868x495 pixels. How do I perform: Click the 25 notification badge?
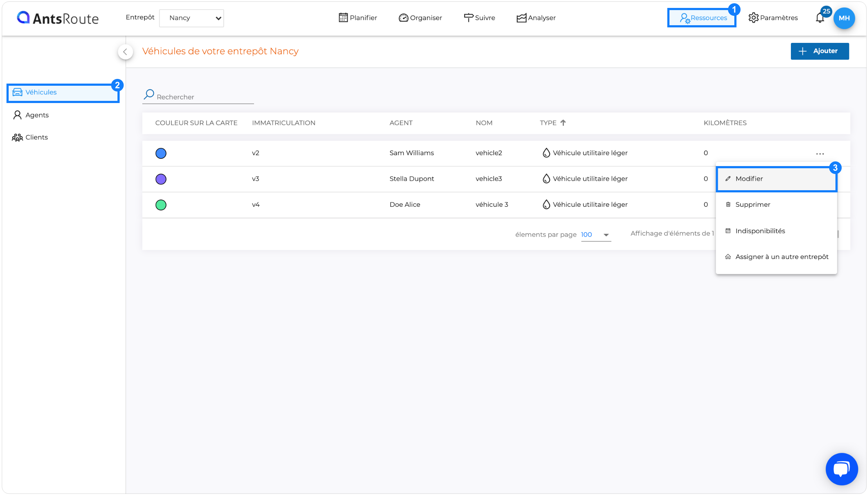pos(826,11)
